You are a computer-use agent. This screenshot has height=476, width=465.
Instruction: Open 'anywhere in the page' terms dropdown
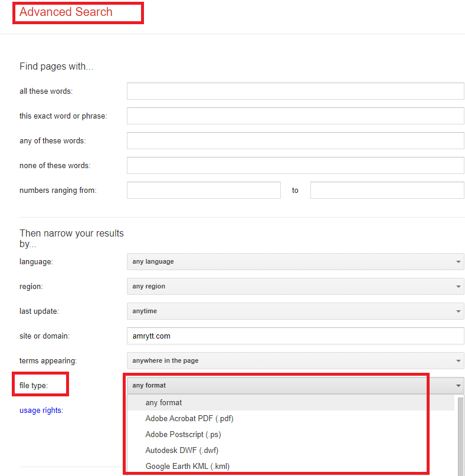[x=295, y=360]
